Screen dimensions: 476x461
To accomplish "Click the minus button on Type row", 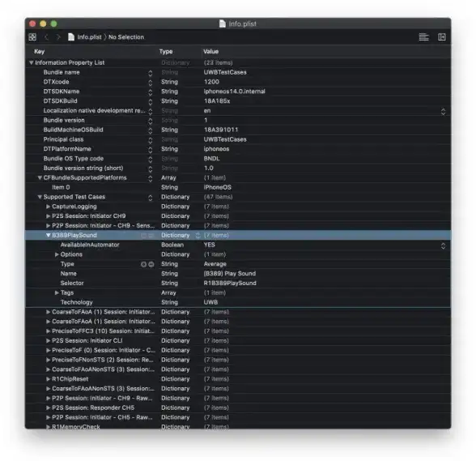I will 151,264.
